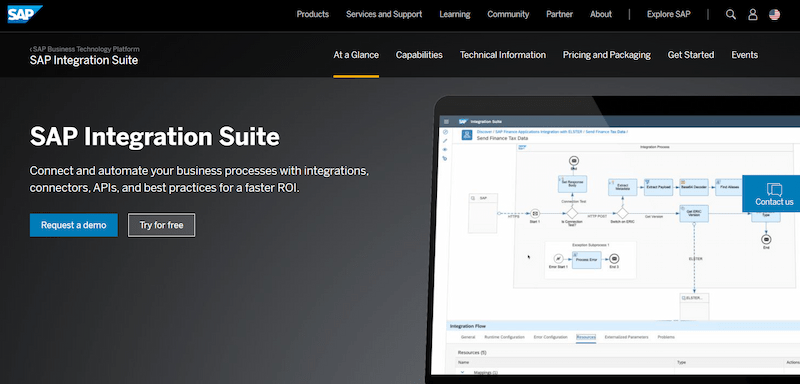Click SAP Integration Suite title in subnavigation
800x384 pixels.
click(84, 60)
